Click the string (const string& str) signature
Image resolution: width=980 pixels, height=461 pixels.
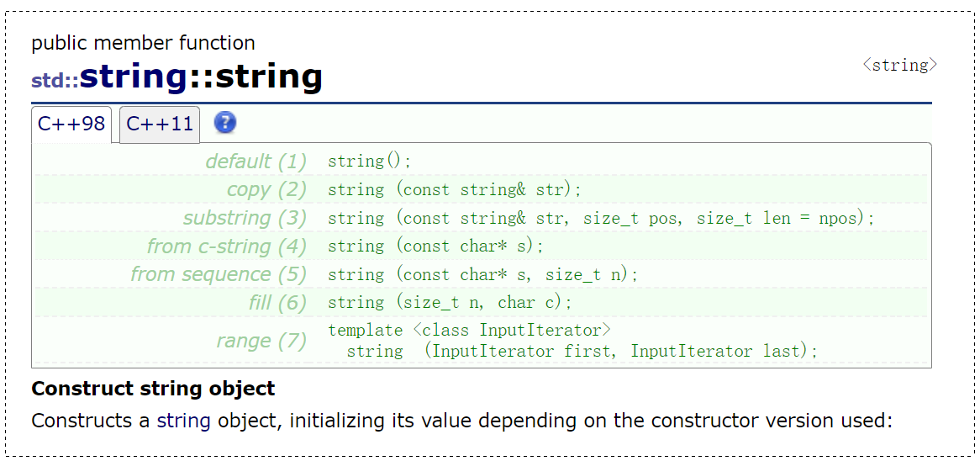point(455,189)
